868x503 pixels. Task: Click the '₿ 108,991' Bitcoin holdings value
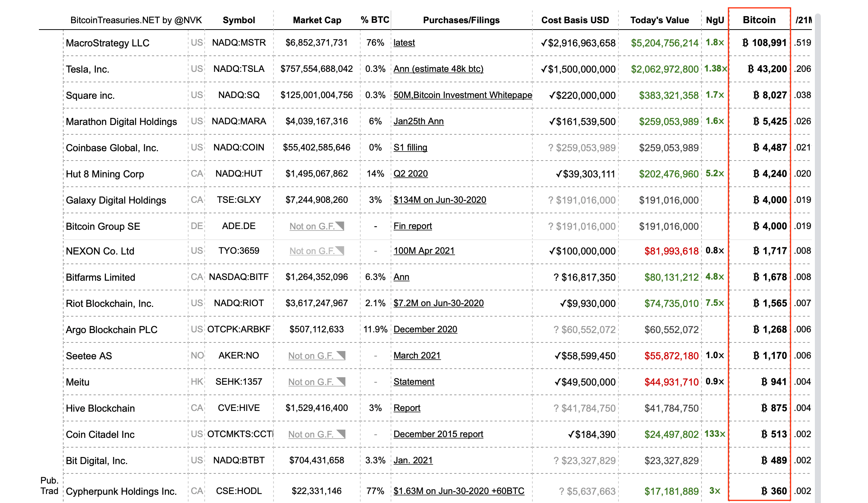pyautogui.click(x=765, y=43)
